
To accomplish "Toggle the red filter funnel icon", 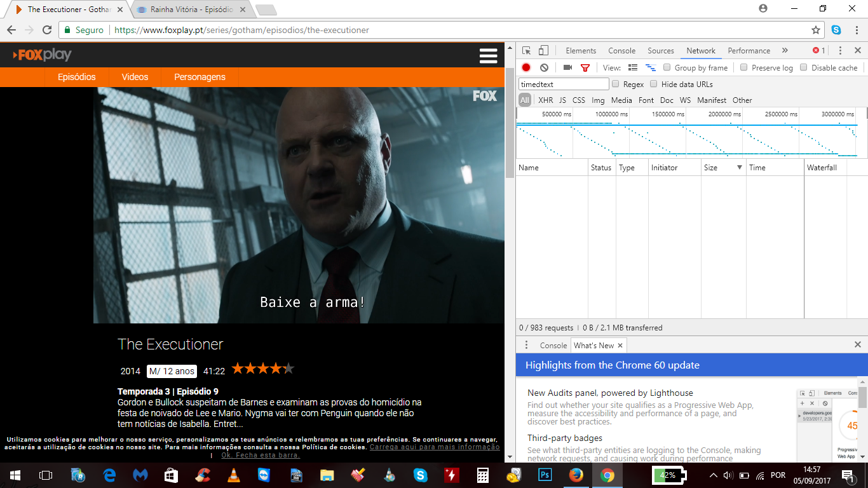I will tap(585, 68).
